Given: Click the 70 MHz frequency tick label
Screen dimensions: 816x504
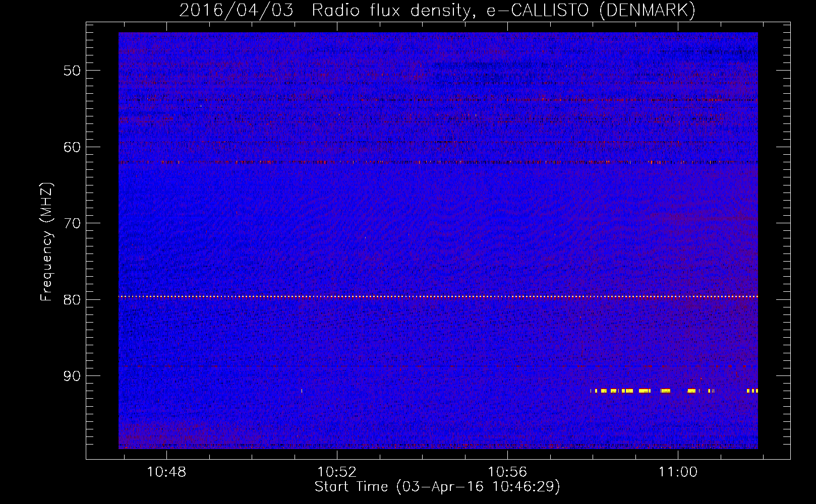Looking at the screenshot, I should coord(72,223).
